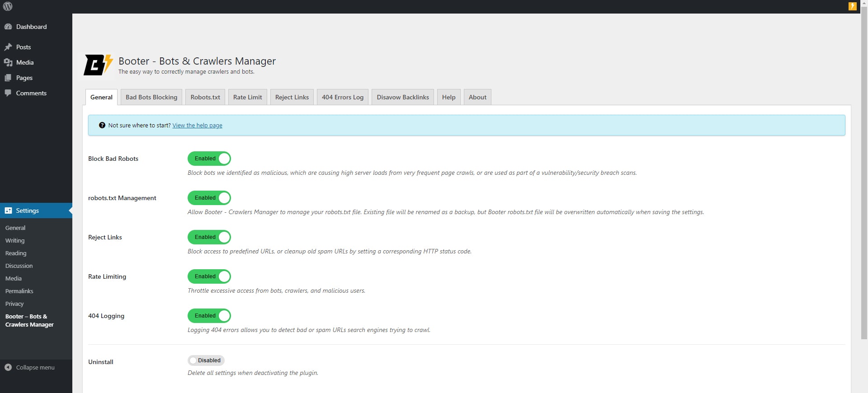Open the About tab

477,97
